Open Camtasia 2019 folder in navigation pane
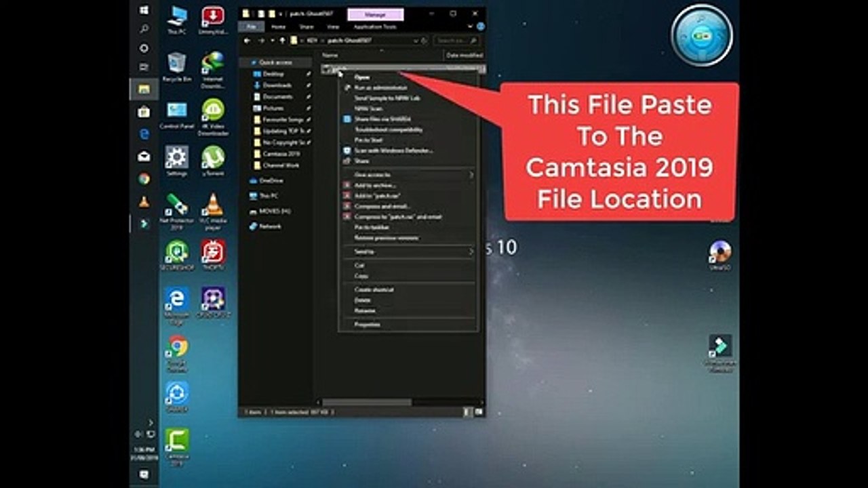Image resolution: width=868 pixels, height=488 pixels. click(x=281, y=154)
